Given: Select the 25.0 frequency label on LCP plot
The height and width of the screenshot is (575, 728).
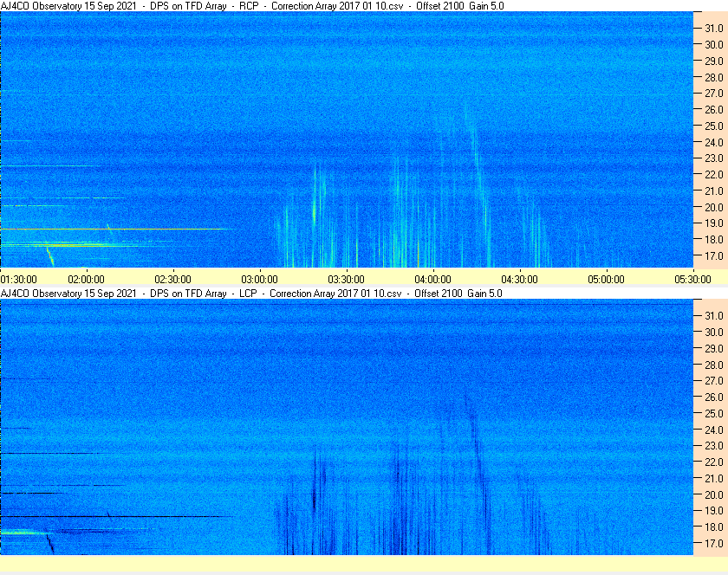Looking at the screenshot, I should coord(714,414).
